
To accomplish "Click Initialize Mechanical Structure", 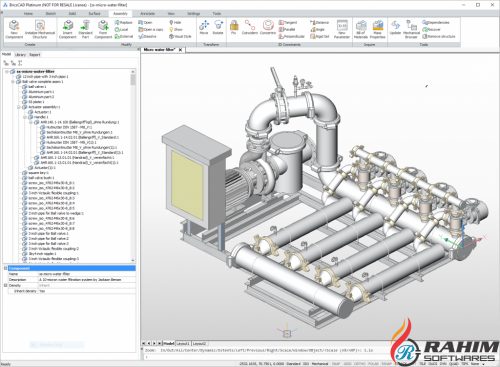I will (40, 29).
